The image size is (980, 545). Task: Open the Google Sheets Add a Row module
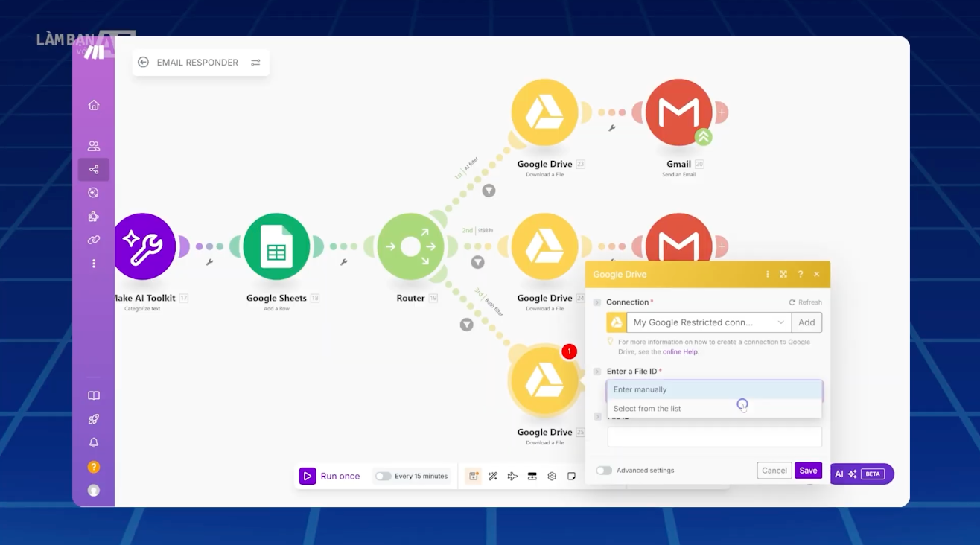(276, 246)
